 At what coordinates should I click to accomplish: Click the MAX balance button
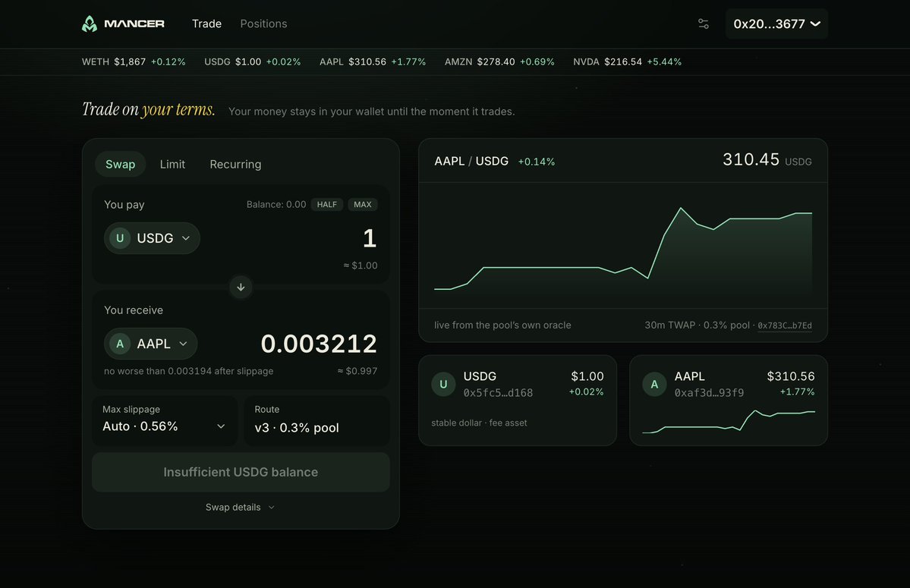pyautogui.click(x=363, y=205)
